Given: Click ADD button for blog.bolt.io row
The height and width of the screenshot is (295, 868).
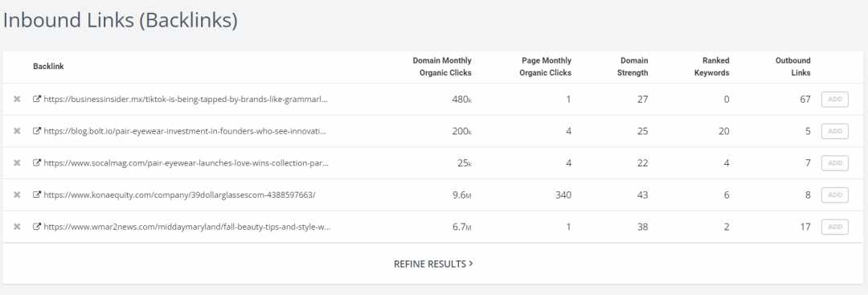Looking at the screenshot, I should click(835, 131).
